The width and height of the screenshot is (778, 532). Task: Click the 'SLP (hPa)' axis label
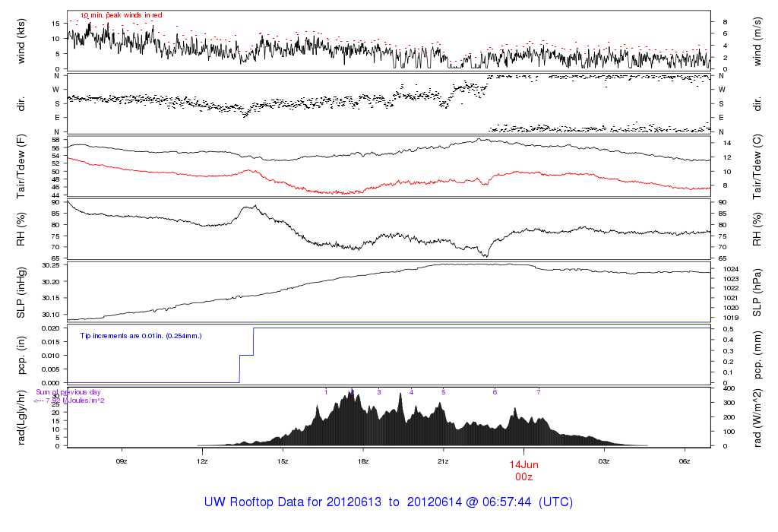pyautogui.click(x=757, y=293)
